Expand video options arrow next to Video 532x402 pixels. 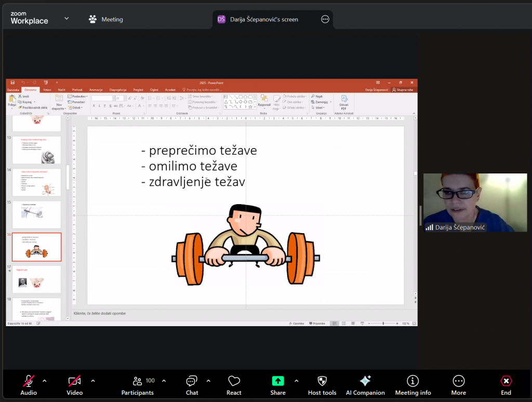(93, 381)
